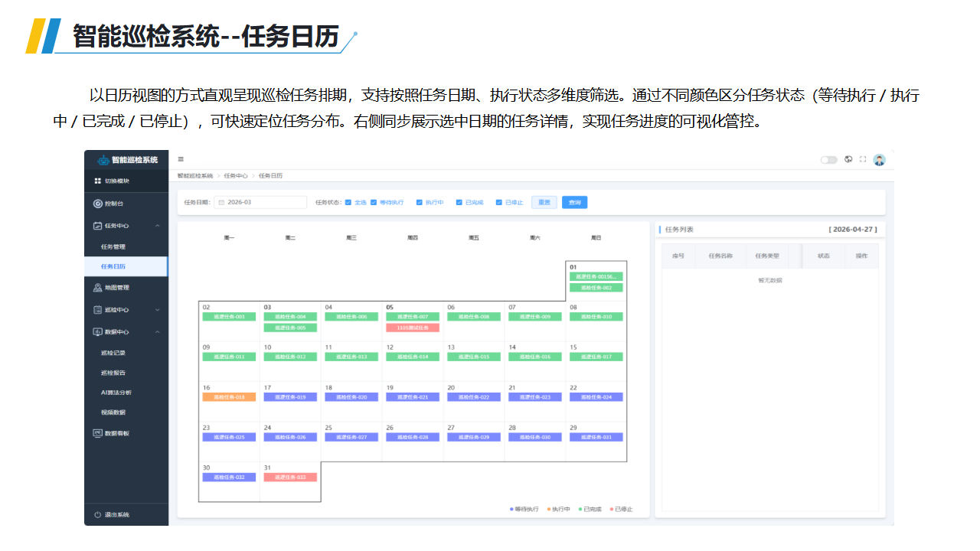Click the 退出系统 logout label
Screen dimensions: 980x551
click(x=117, y=514)
